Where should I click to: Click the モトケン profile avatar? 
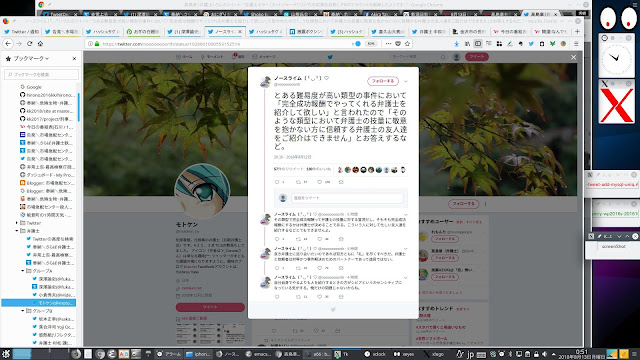[x=202, y=191]
